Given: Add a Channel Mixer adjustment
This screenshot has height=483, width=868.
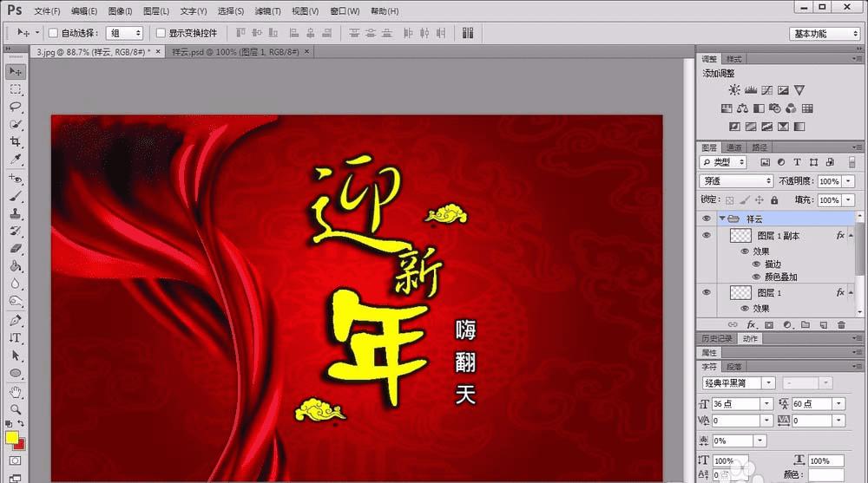Looking at the screenshot, I should (x=791, y=108).
